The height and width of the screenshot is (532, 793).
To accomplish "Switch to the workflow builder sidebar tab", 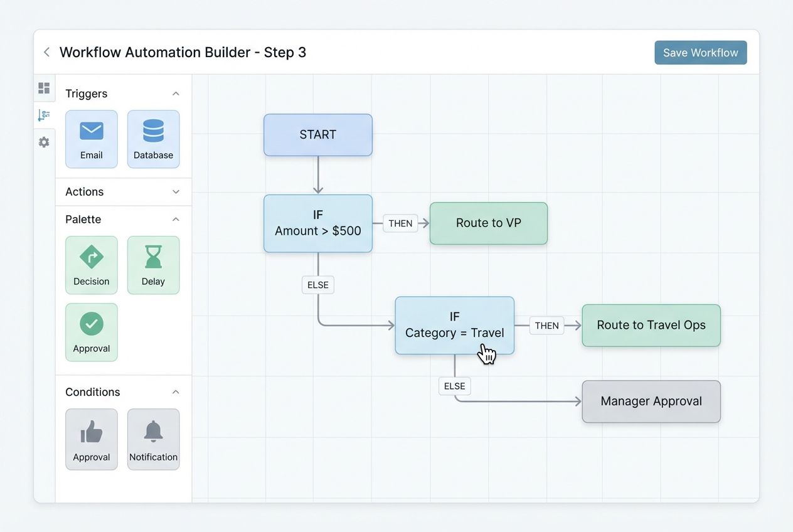I will tap(44, 115).
